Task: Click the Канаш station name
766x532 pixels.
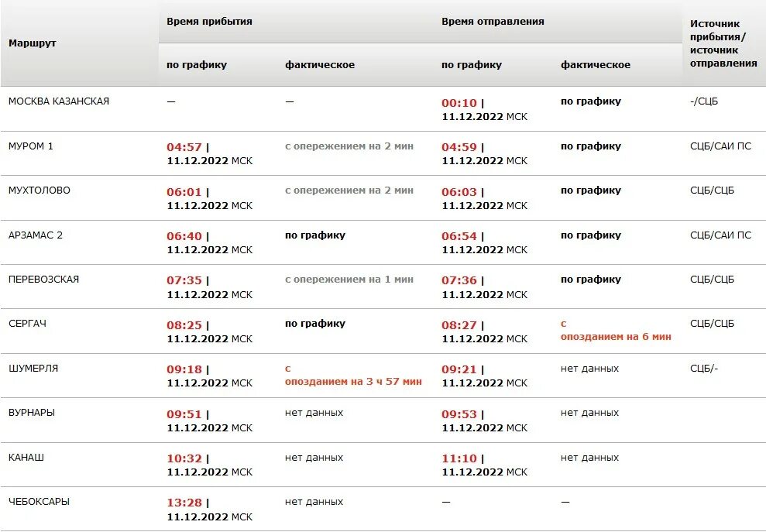Action: [26, 458]
